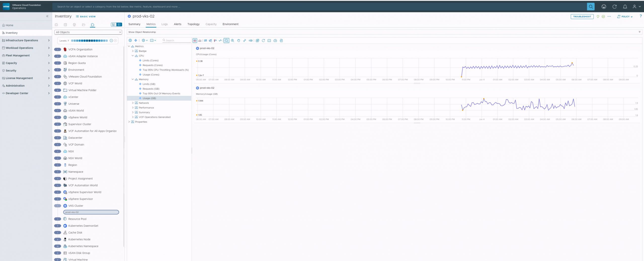Select the folder inventory tab icon

pyautogui.click(x=84, y=25)
